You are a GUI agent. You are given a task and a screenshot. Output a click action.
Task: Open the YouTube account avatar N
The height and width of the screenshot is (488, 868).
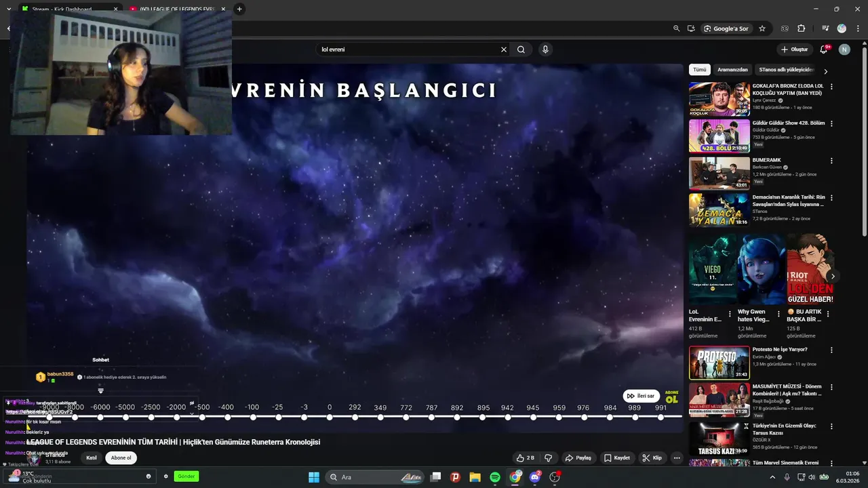(x=844, y=49)
